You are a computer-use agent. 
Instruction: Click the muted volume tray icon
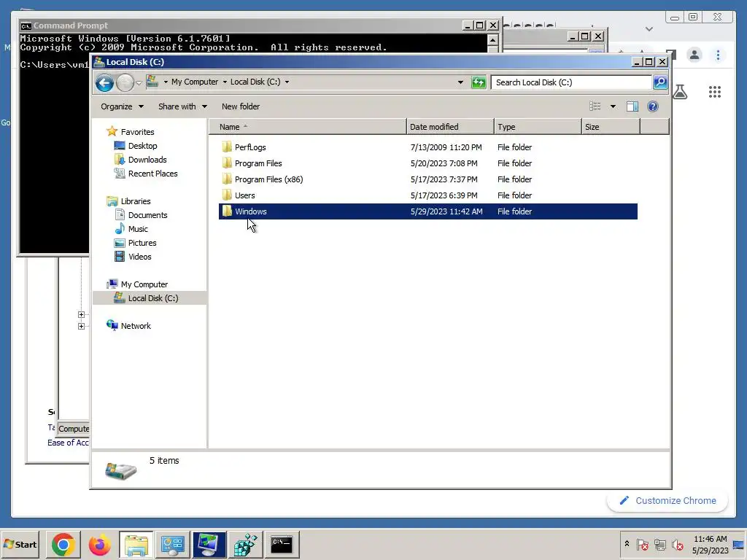[677, 544]
